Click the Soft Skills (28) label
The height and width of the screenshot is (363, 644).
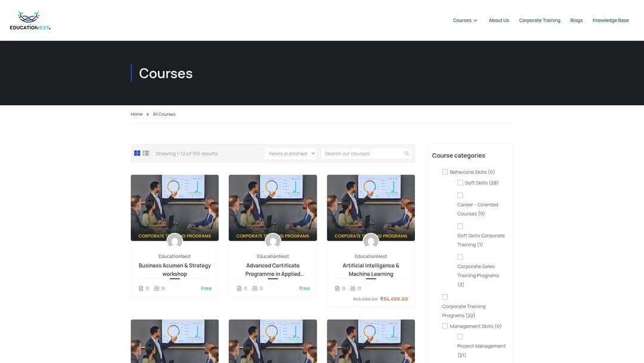tap(481, 183)
